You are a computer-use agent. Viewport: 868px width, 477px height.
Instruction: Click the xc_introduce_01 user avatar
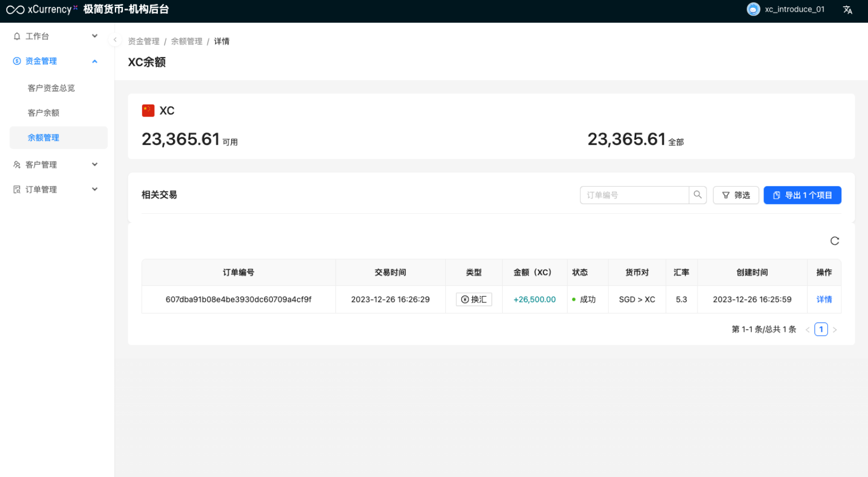(x=753, y=9)
